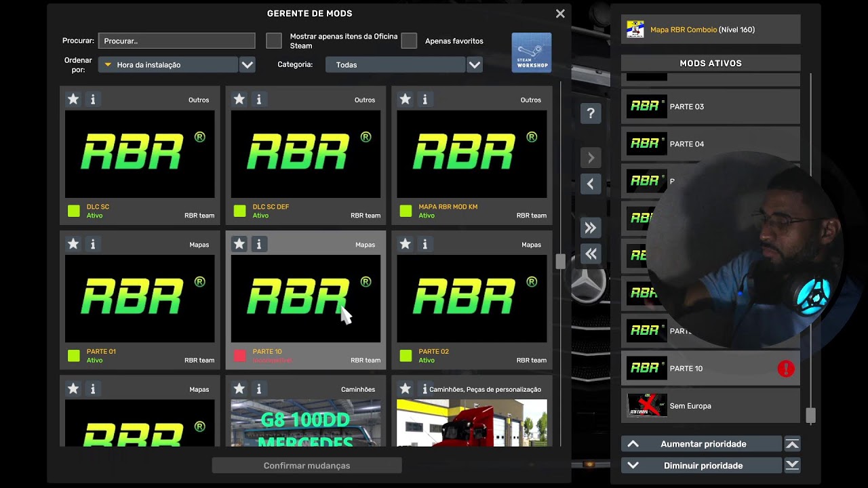This screenshot has width=868, height=488.
Task: Click the category dropdown arrow button
Action: pyautogui.click(x=475, y=65)
